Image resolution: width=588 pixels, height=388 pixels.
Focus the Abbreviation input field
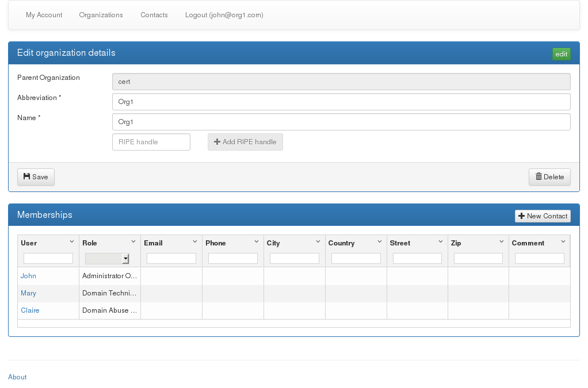(x=341, y=102)
